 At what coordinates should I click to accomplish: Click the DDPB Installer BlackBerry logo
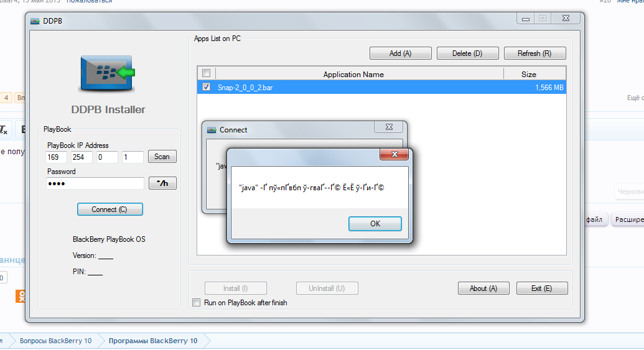point(107,73)
